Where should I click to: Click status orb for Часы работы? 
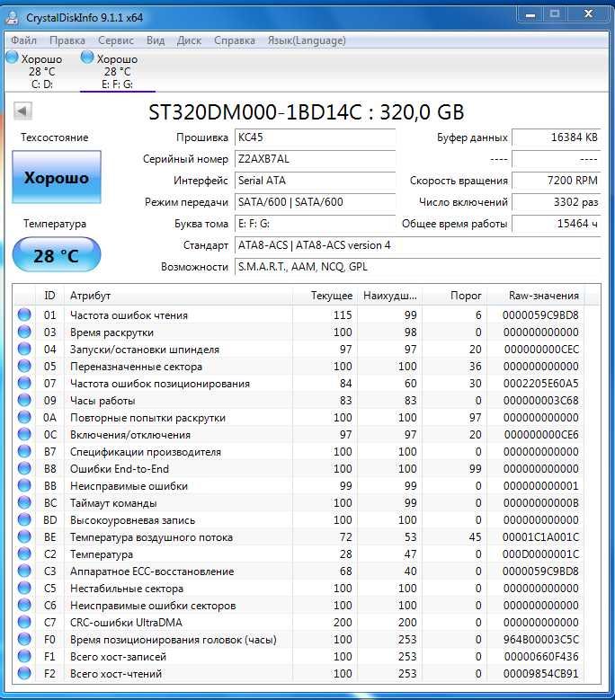24,400
